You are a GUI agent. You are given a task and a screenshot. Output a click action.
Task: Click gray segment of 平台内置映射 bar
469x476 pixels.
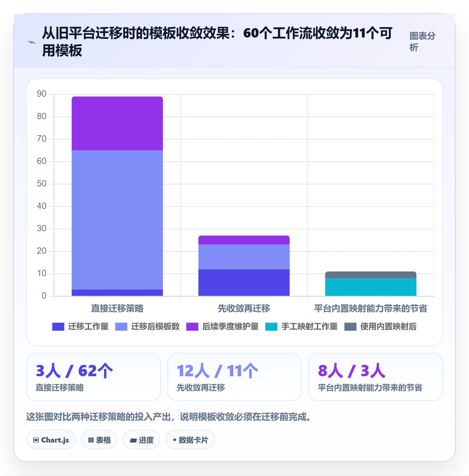[371, 275]
